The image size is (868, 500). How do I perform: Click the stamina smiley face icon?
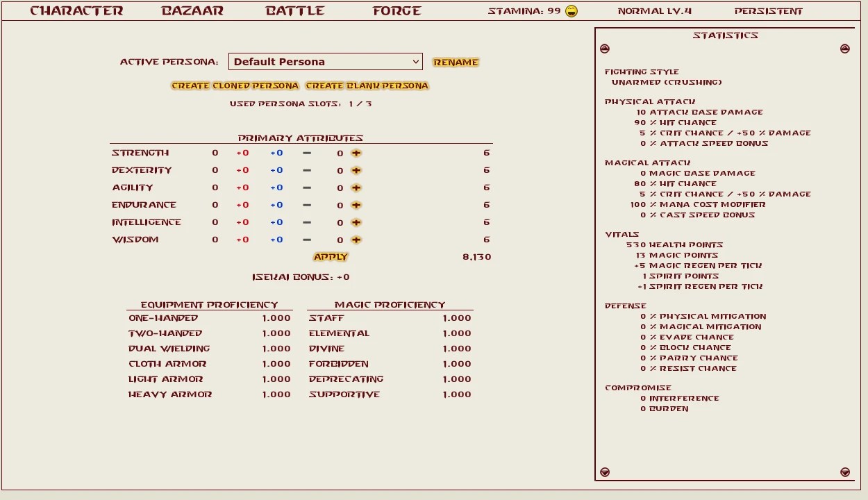pyautogui.click(x=571, y=11)
